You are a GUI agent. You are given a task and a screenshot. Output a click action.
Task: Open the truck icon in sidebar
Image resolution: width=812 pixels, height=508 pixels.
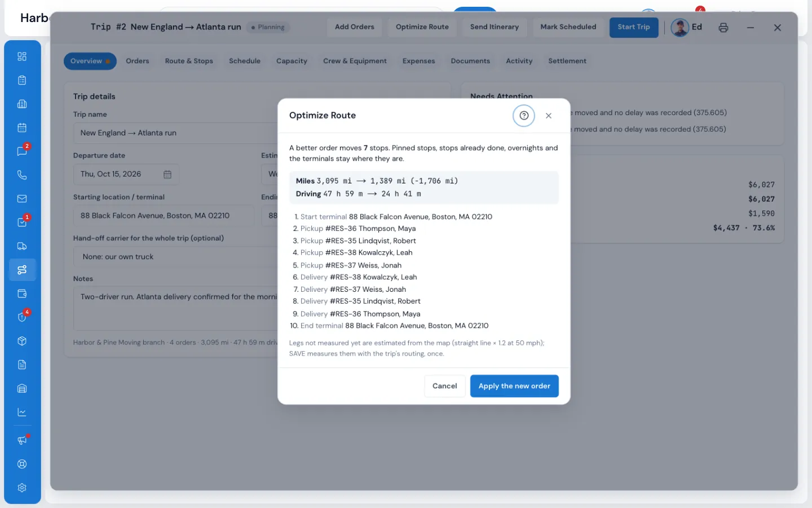coord(22,246)
